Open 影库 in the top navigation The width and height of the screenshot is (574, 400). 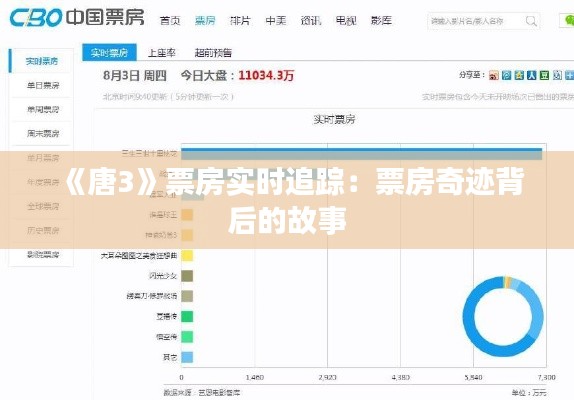[x=381, y=20]
